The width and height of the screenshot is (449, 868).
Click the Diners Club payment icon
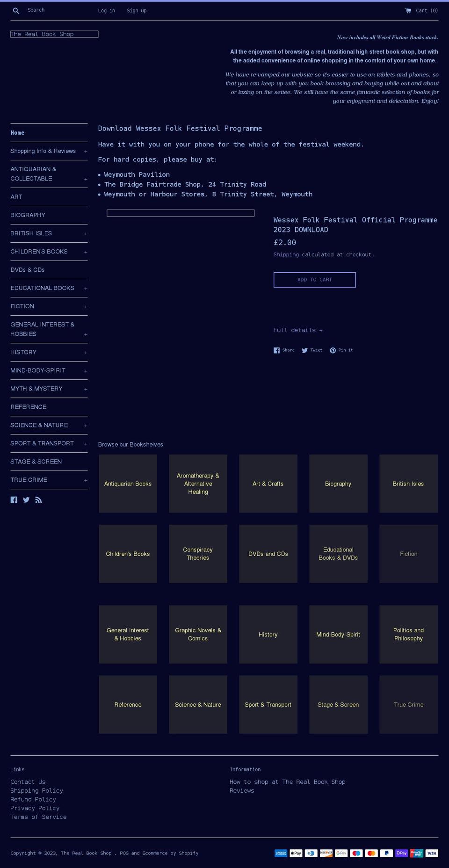point(311,853)
